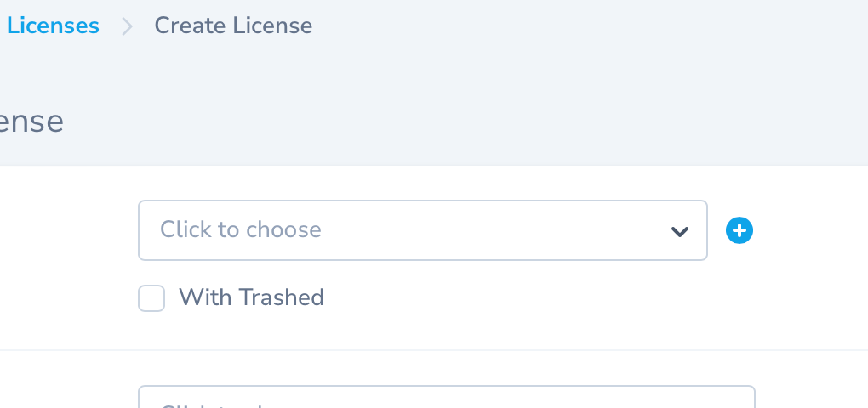The width and height of the screenshot is (868, 408).
Task: Show trashed records via With Trashed
Action: coord(151,298)
